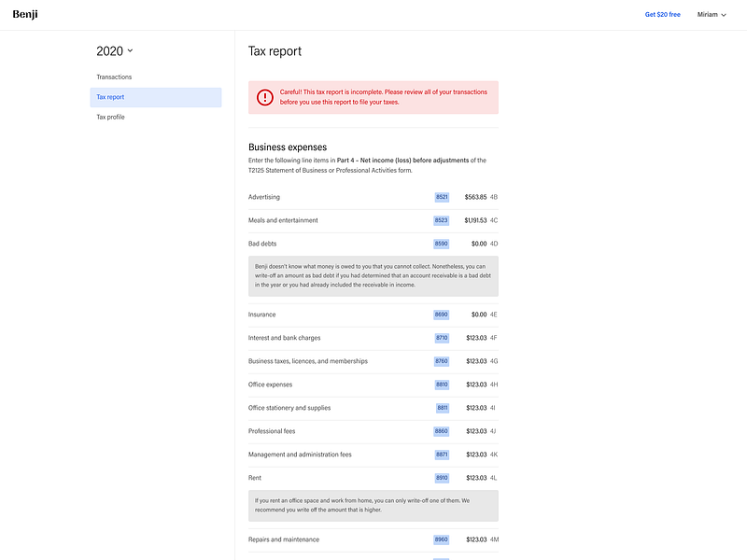Screen dimensions: 747x560
Task: Click the 4M line reference
Action: tap(494, 540)
